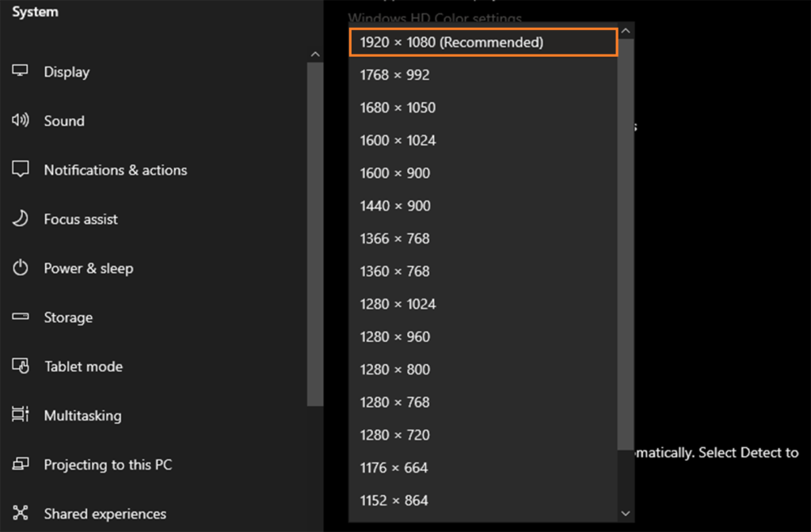811x532 pixels.
Task: Click the Power & sleep icon
Action: tap(20, 268)
